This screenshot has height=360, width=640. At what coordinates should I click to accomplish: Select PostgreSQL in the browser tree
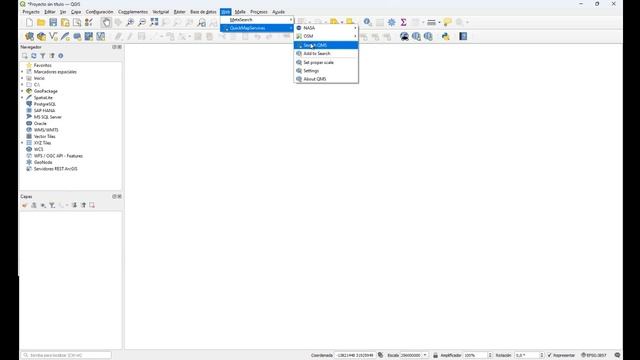(x=45, y=104)
